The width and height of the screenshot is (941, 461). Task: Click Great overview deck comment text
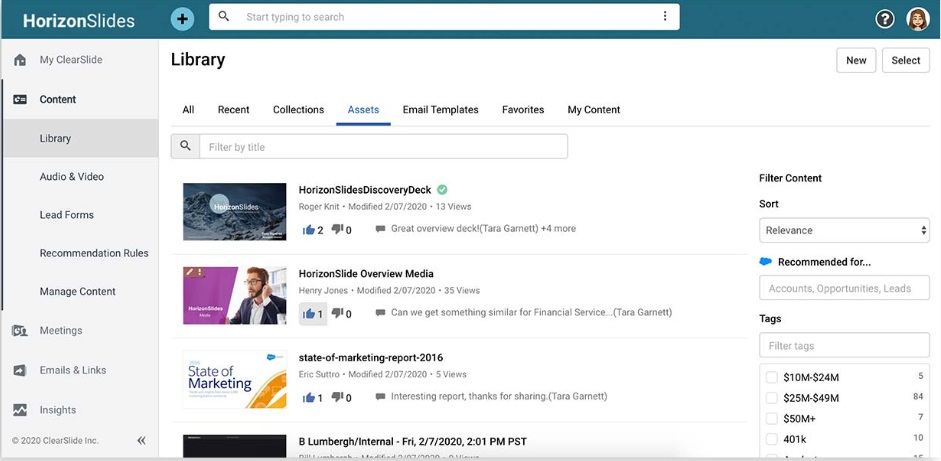[483, 229]
